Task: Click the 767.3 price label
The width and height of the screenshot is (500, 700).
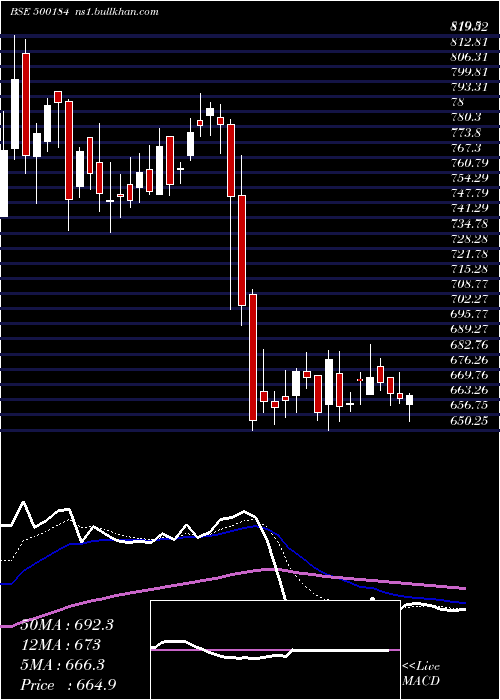Action: [x=467, y=148]
